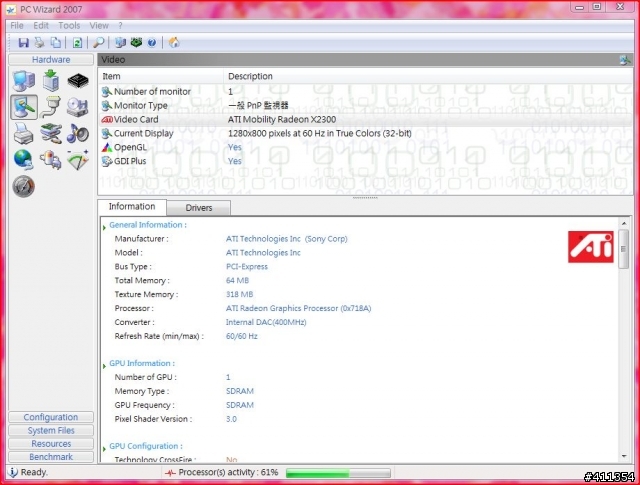Switch to the Drivers tab

[x=199, y=208]
